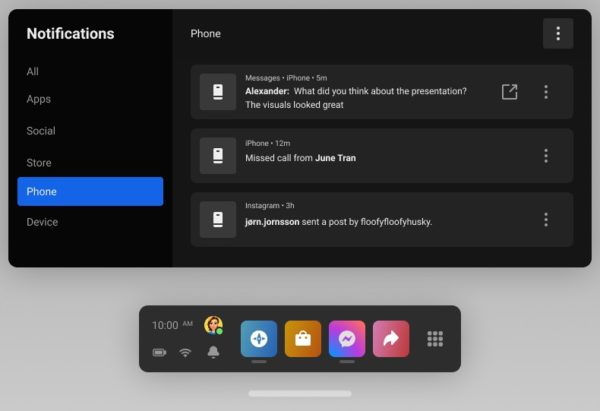
Task: Open the missed call from June Tran
Action: coord(382,156)
